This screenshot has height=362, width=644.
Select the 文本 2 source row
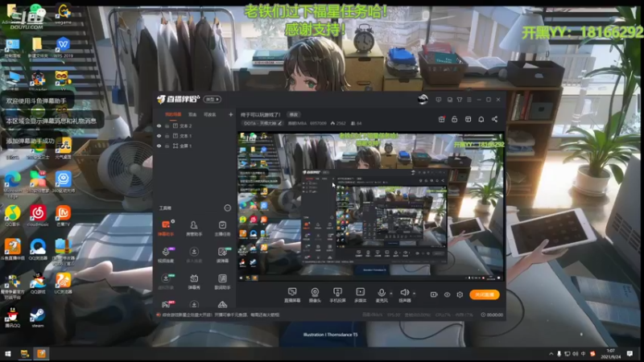coord(193,126)
